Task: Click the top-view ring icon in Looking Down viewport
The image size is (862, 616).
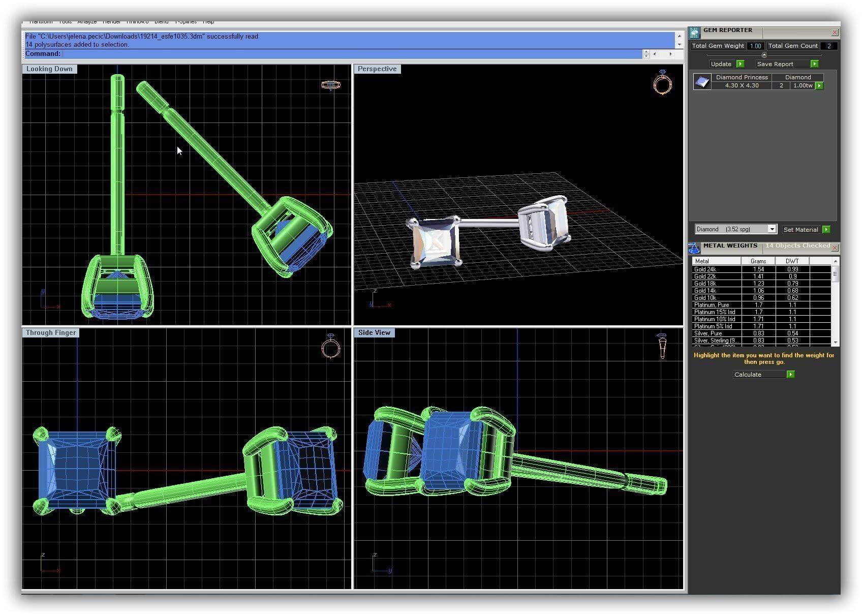Action: 330,85
